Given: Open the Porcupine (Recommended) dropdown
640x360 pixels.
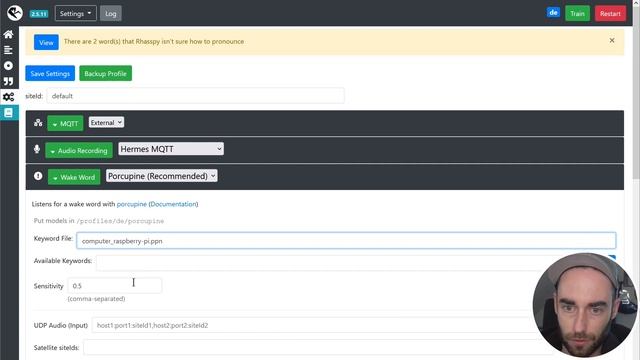Looking at the screenshot, I should [x=162, y=176].
